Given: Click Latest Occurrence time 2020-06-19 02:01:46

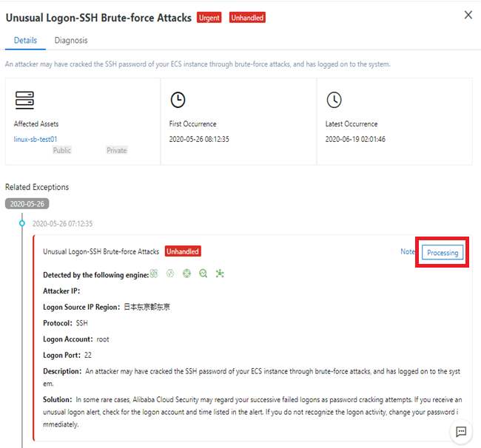Looking at the screenshot, I should point(355,140).
